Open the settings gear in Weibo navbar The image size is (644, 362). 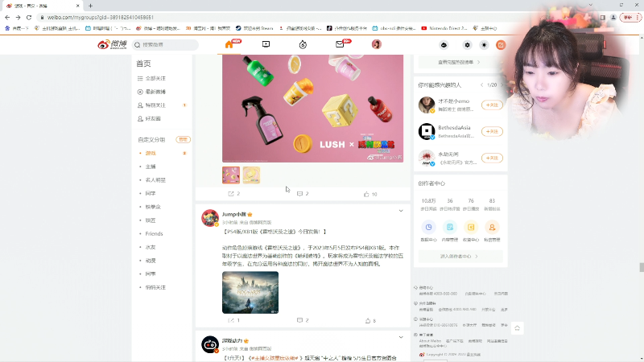(x=467, y=45)
